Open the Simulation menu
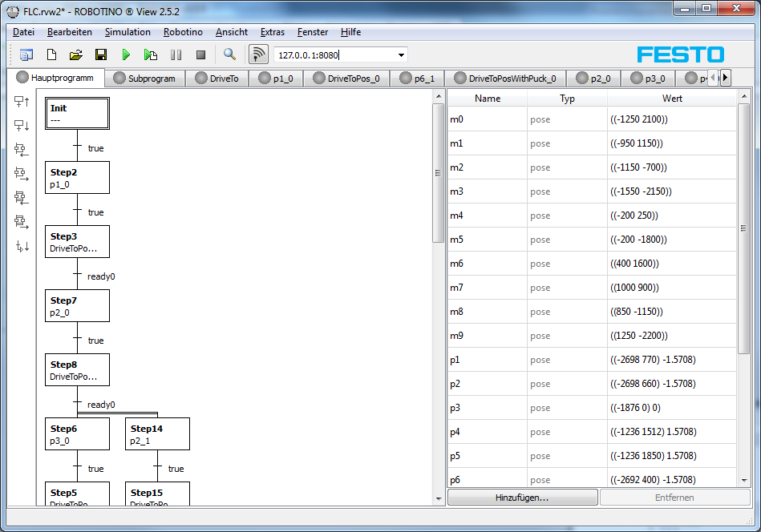This screenshot has width=761, height=532. coord(128,32)
